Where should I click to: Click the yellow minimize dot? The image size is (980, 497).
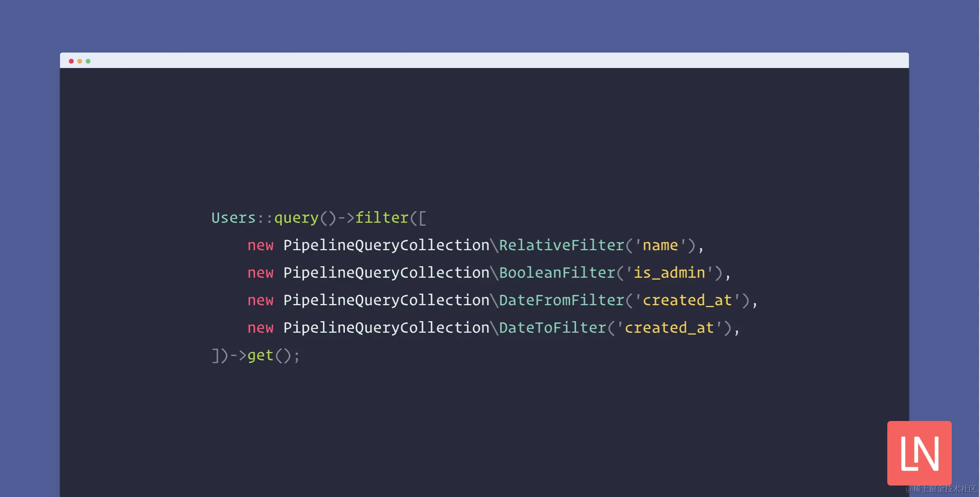(x=79, y=61)
